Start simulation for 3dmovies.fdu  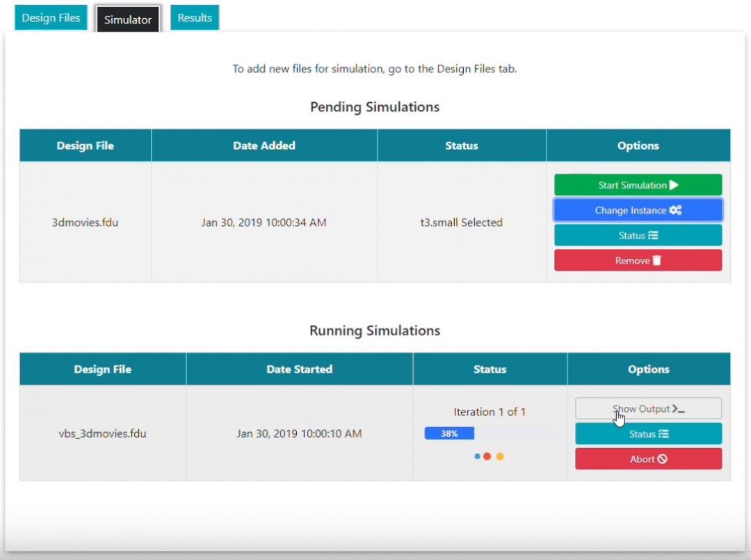pyautogui.click(x=638, y=184)
